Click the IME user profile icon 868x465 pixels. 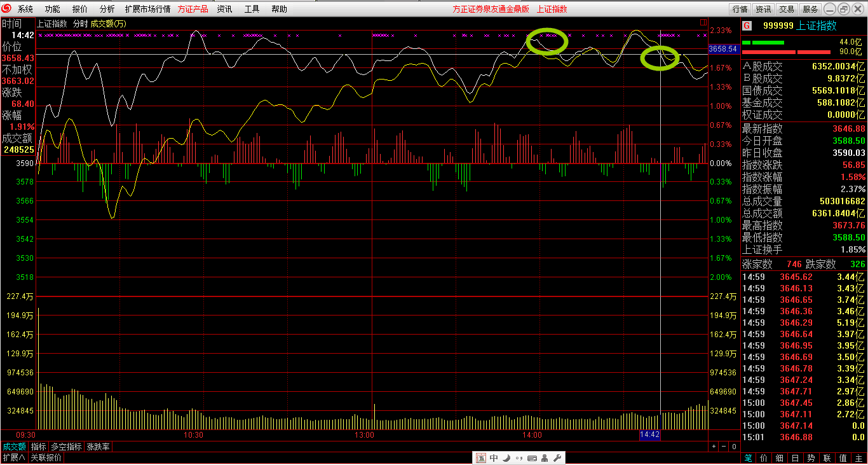click(545, 458)
